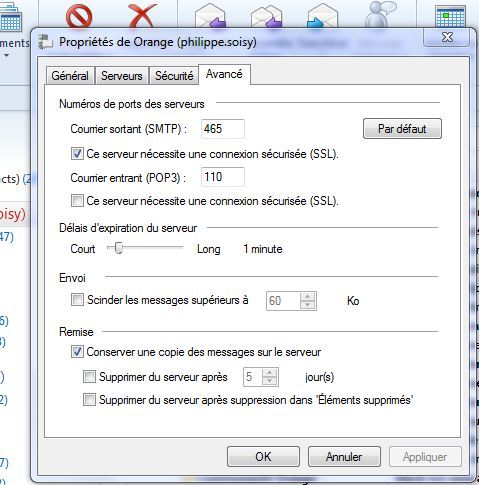This screenshot has height=485, width=479.
Task: Click the dialog title bar account icon
Action: [x=46, y=42]
